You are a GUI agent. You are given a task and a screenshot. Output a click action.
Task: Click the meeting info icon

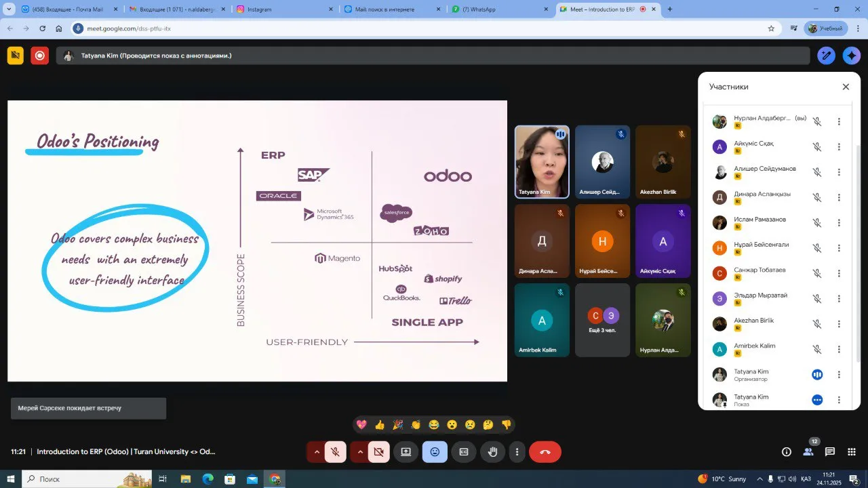[x=787, y=452]
